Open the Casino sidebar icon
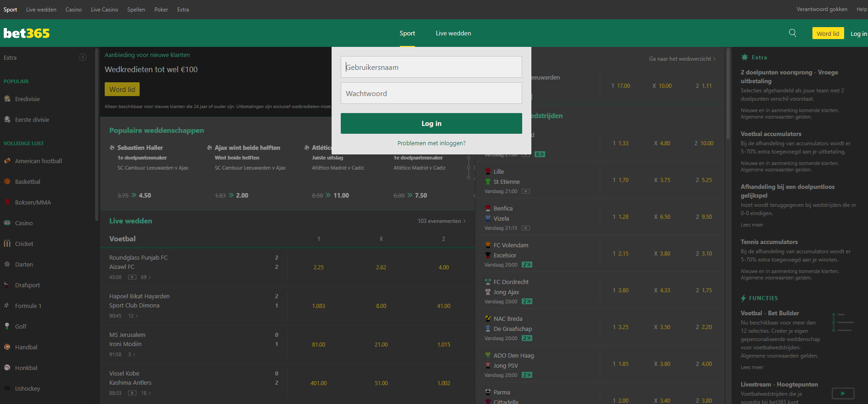Viewport: 868px width, 404px height. coord(7,223)
